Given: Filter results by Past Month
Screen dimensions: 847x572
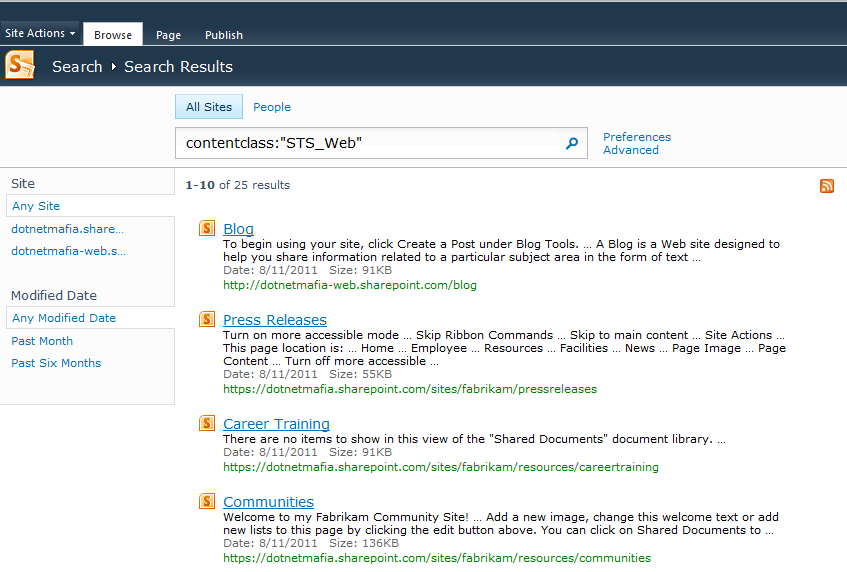Looking at the screenshot, I should point(42,341).
